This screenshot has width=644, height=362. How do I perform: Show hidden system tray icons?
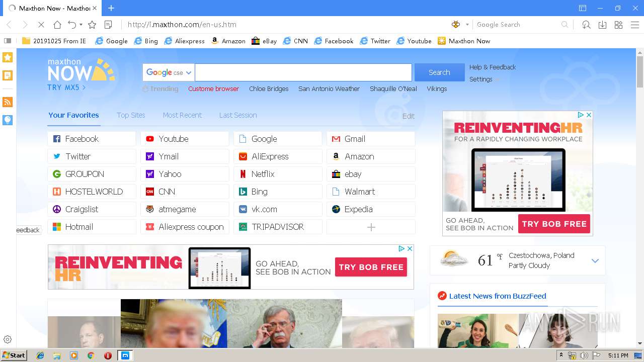coord(561,355)
